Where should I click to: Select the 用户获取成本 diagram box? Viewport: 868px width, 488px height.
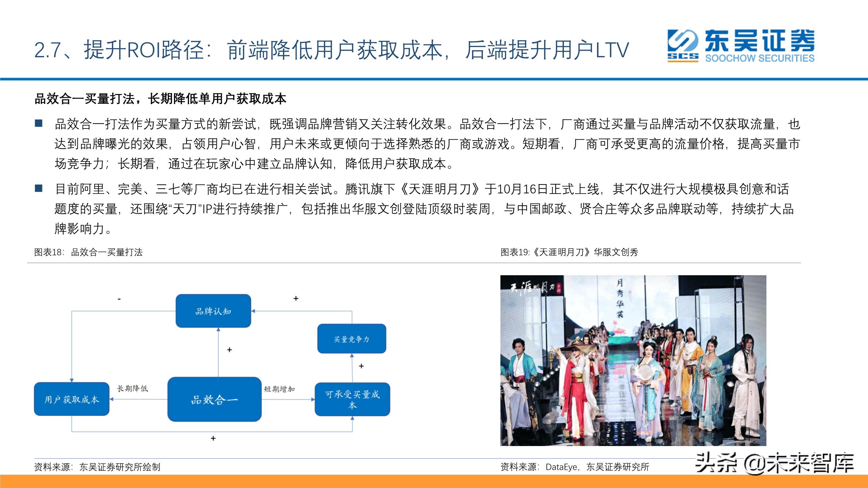(72, 399)
